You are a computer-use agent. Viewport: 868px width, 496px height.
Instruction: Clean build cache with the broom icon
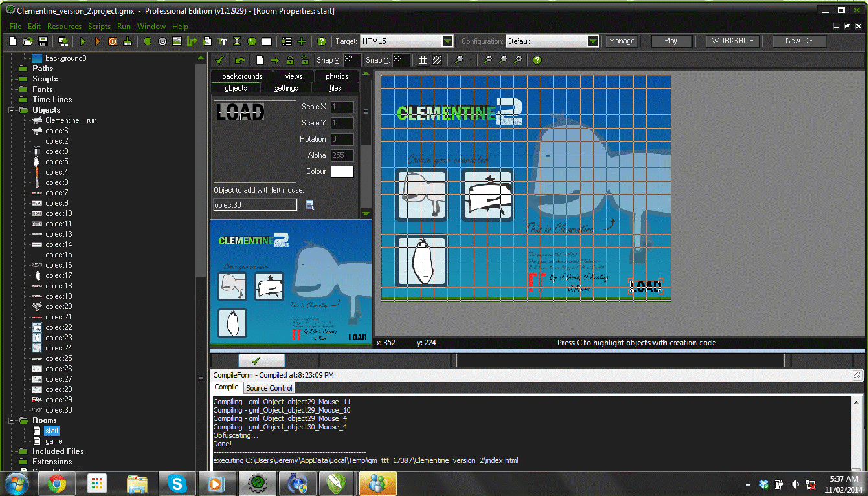[128, 41]
